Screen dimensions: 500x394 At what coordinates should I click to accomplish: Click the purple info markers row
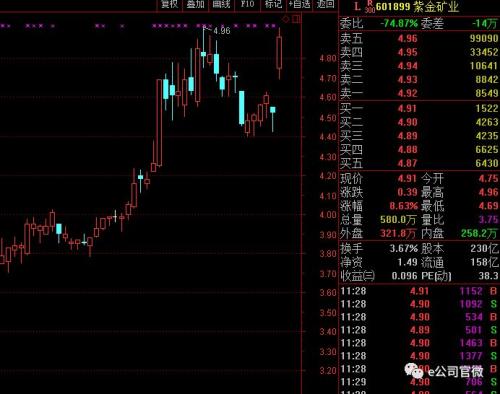pos(138,26)
